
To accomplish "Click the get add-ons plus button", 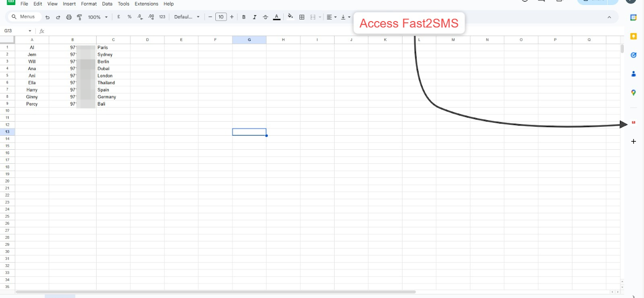I will 633,142.
